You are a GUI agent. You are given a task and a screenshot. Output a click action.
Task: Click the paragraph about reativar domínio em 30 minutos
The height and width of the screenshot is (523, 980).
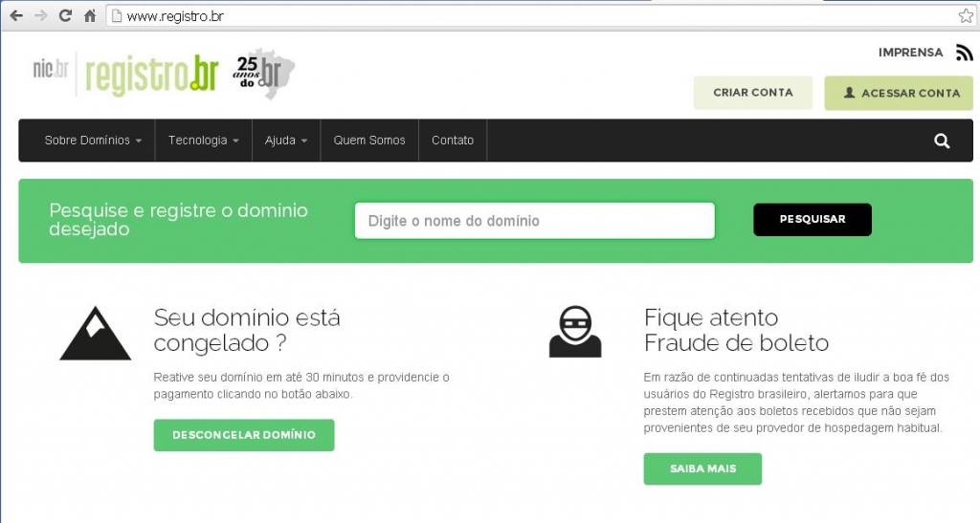301,385
